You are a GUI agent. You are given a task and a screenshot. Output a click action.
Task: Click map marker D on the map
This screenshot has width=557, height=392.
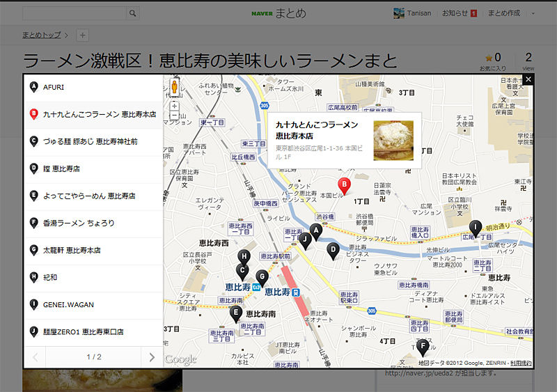click(333, 251)
